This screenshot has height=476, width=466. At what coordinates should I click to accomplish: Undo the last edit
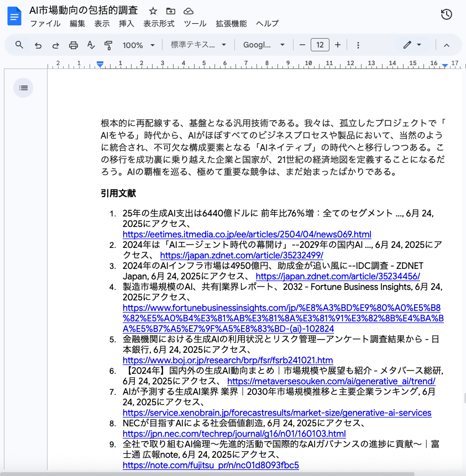tap(38, 45)
